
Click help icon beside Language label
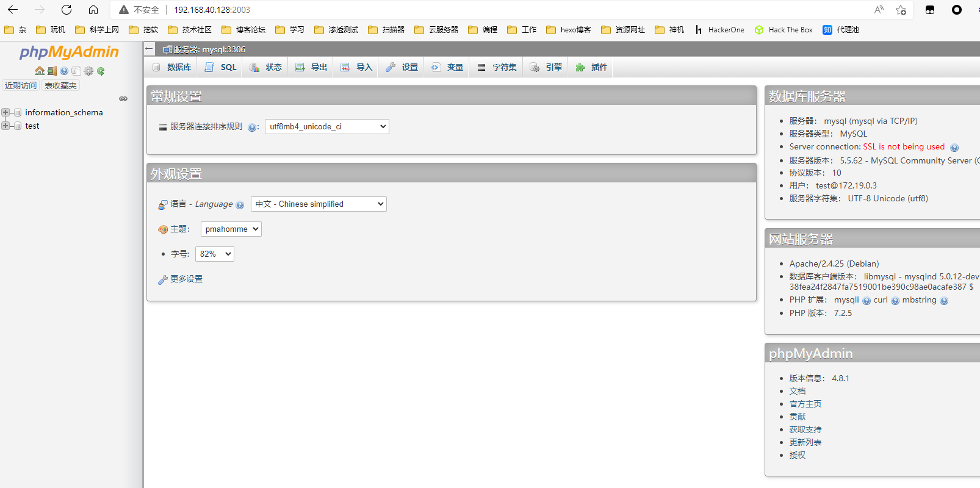[240, 205]
